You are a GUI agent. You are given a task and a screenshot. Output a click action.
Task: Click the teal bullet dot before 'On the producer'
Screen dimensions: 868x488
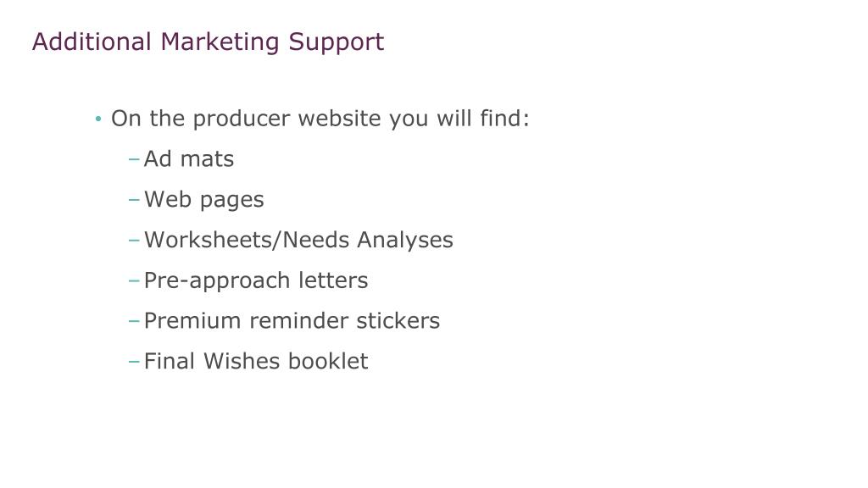tap(98, 119)
